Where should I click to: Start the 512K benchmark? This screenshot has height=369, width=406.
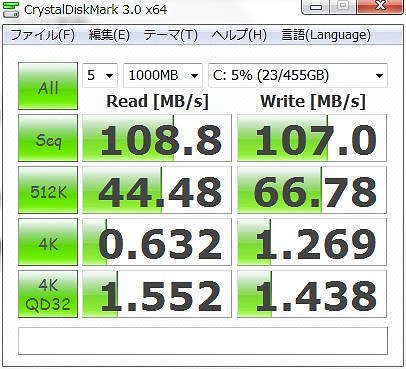coord(48,190)
